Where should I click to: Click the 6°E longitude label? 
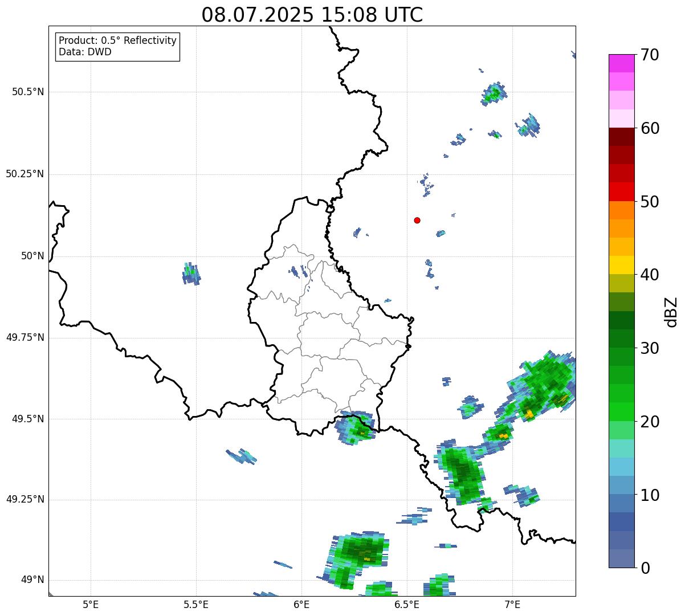(x=301, y=605)
